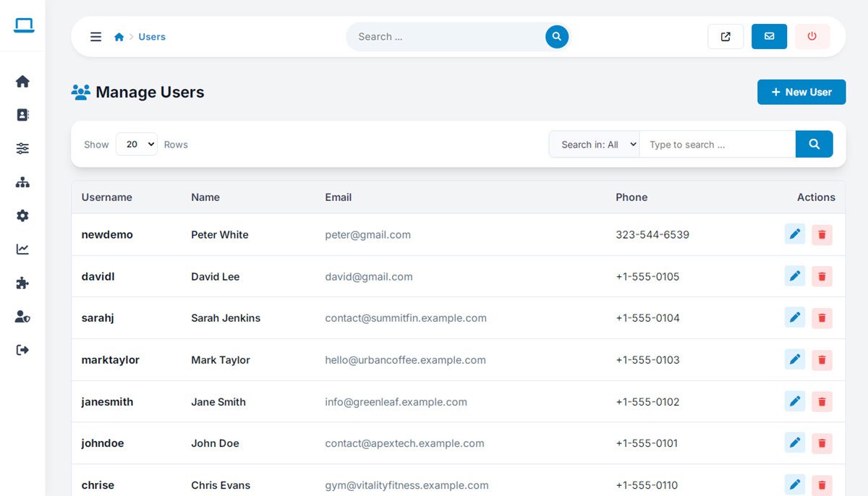This screenshot has height=496, width=868.
Task: Edit the janesmith user row
Action: [x=795, y=401]
